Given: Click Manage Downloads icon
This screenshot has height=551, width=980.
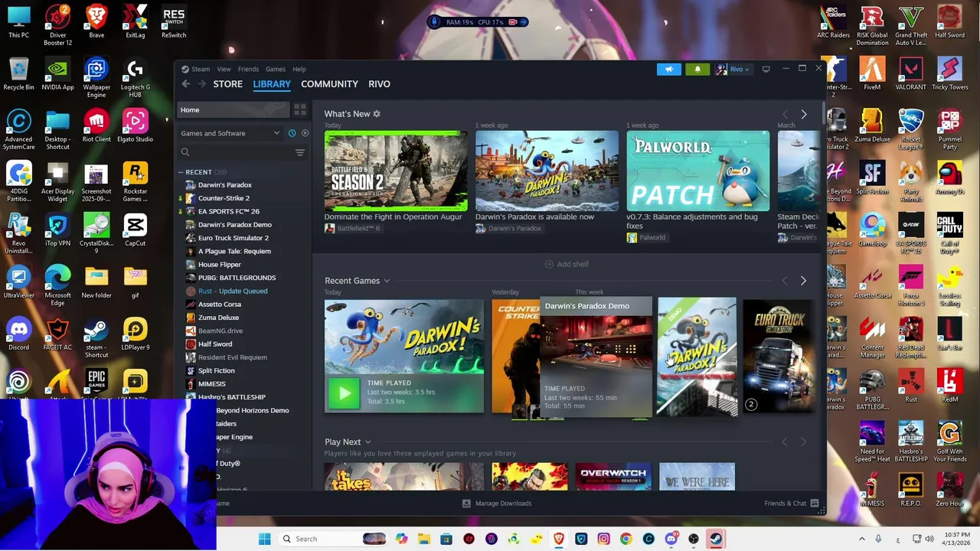Looking at the screenshot, I should tap(466, 504).
